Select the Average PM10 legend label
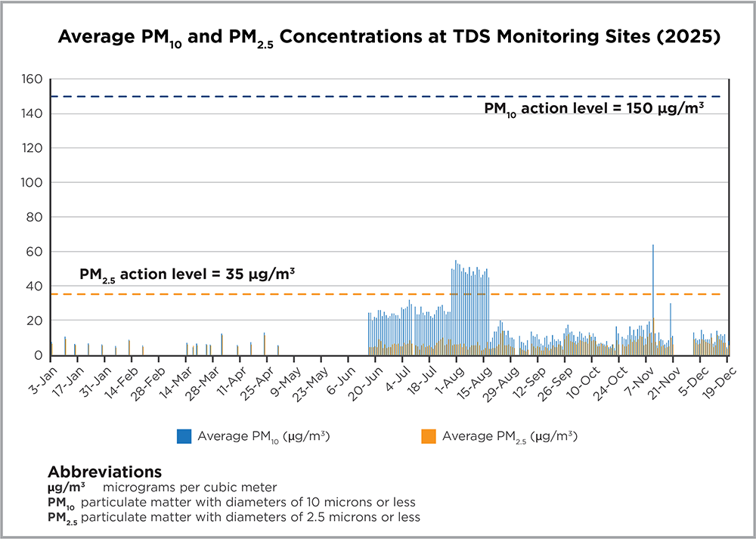756x539 pixels. tap(263, 436)
